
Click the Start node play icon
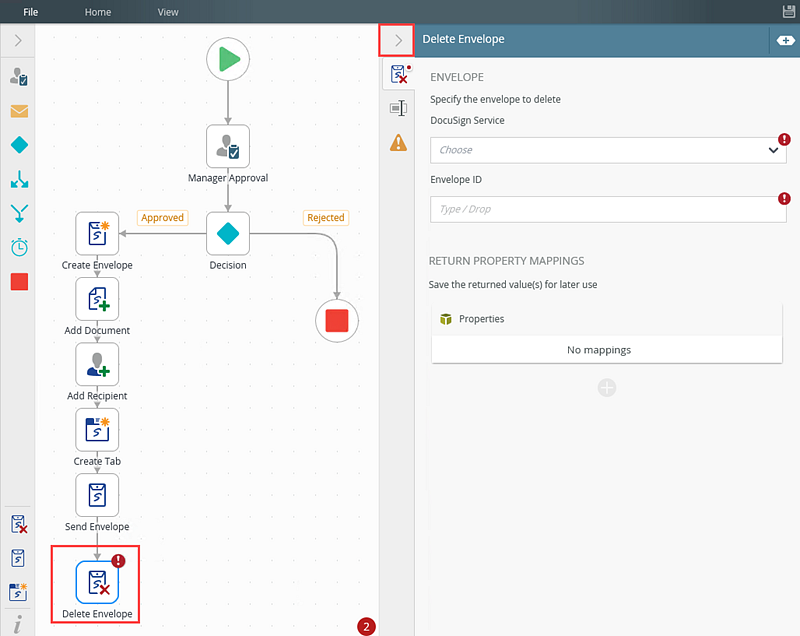[x=228, y=59]
